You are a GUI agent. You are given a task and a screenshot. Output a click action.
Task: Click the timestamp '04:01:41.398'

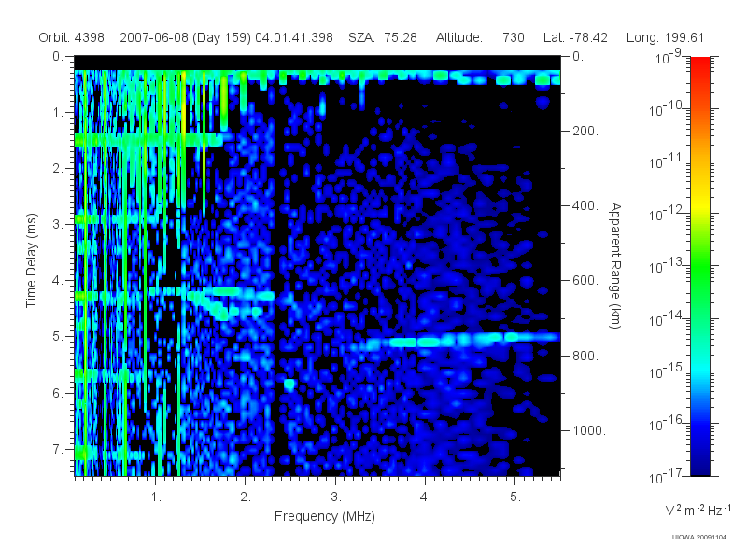click(294, 37)
